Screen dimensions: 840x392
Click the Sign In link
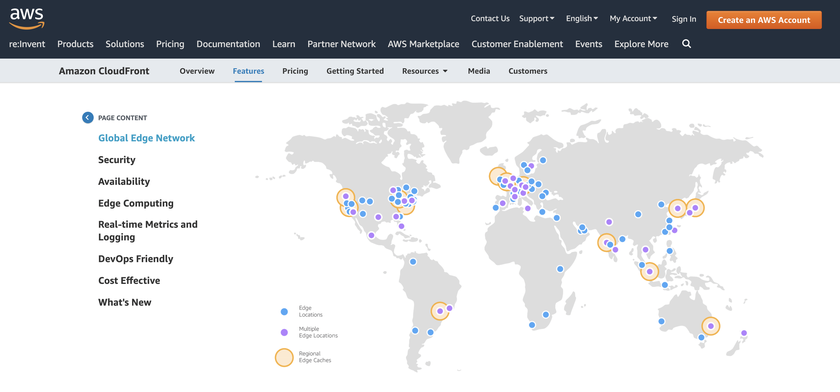click(x=684, y=19)
